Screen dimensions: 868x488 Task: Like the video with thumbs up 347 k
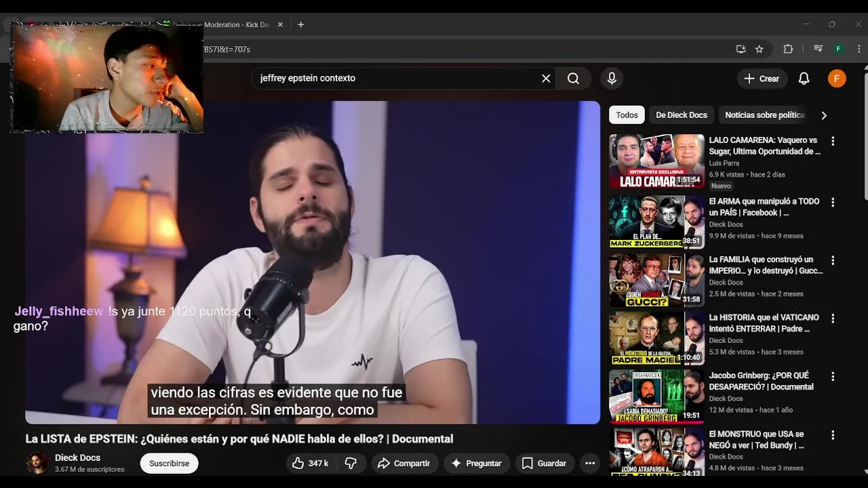310,464
